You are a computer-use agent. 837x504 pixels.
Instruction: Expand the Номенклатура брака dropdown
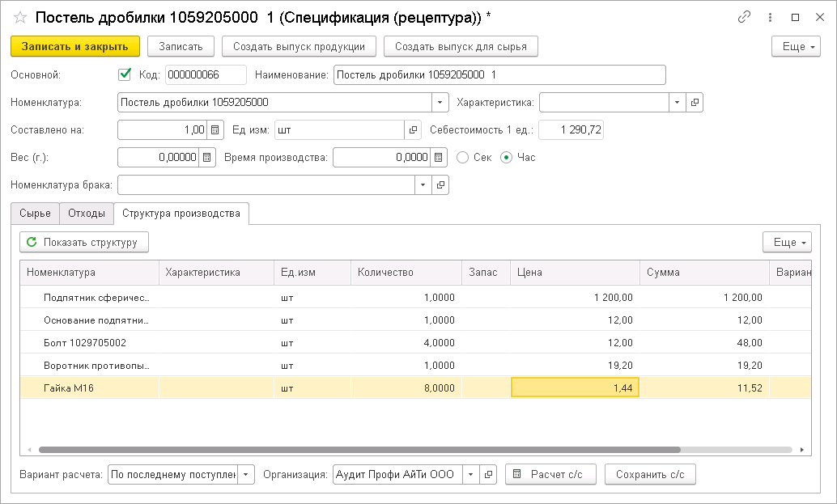pos(423,185)
